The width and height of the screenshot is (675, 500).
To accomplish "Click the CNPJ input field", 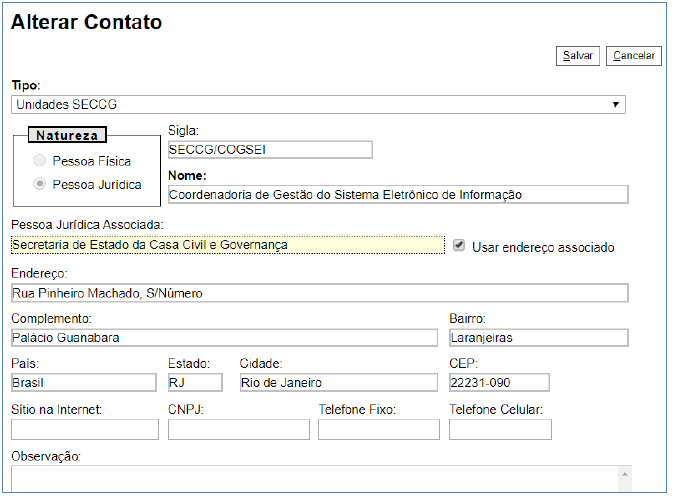I will coord(239,430).
